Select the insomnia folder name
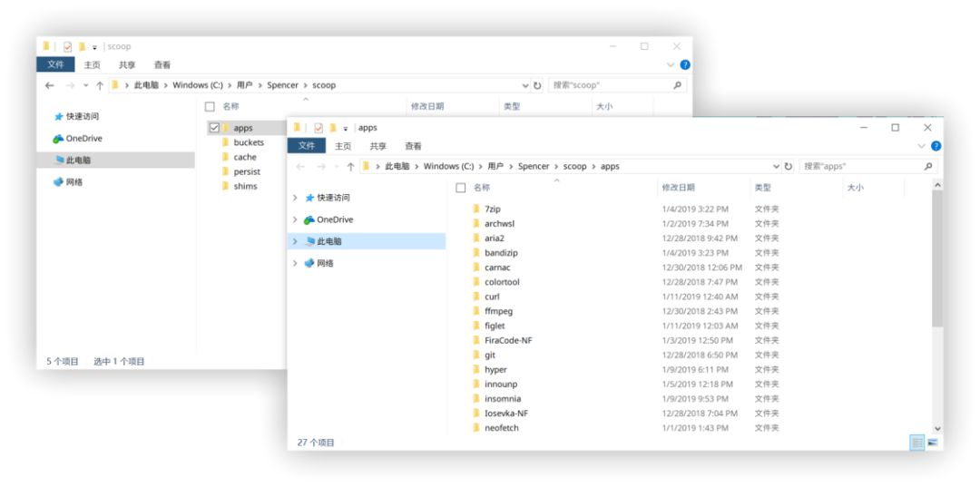Viewport: 980px width, 487px height. 503,399
